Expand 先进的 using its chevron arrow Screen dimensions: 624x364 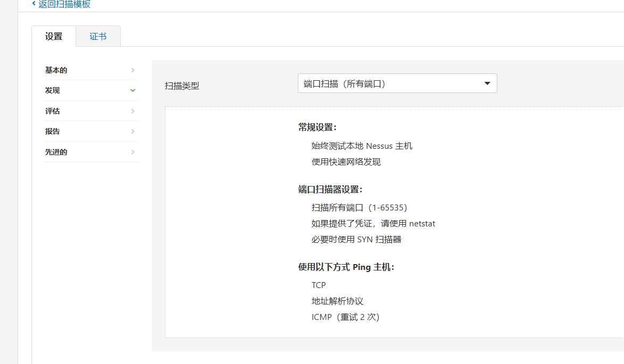[132, 152]
